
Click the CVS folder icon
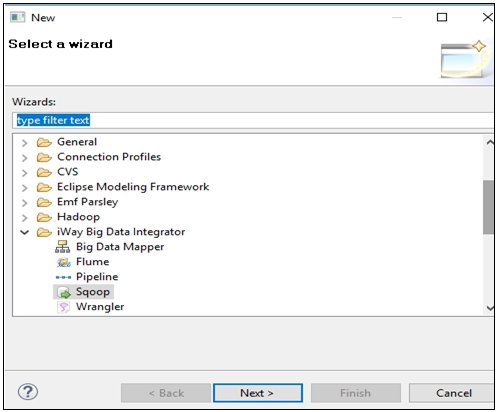coord(44,172)
